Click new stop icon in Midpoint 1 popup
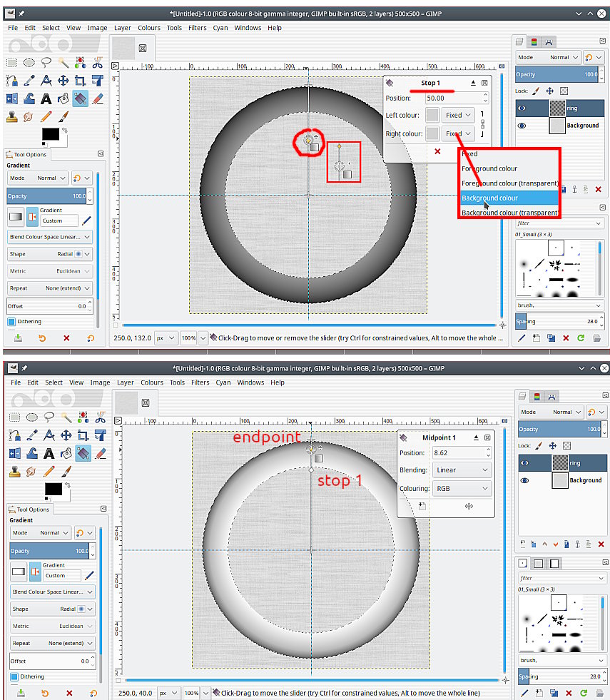This screenshot has width=610, height=700. point(422,506)
